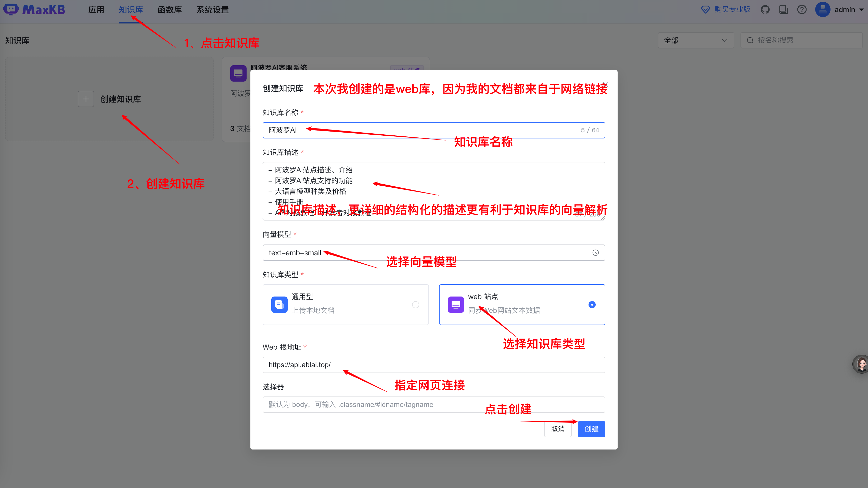Click the plus icon for 创建知识库
Viewport: 868px width, 488px height.
coord(86,99)
